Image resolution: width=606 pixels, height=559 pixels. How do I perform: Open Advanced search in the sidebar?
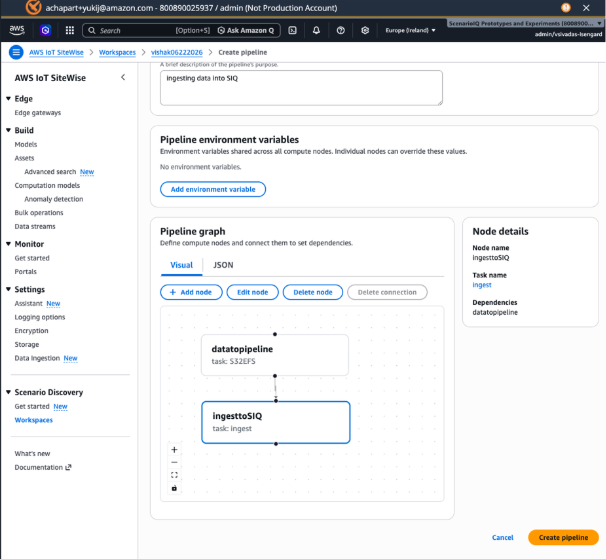click(50, 172)
